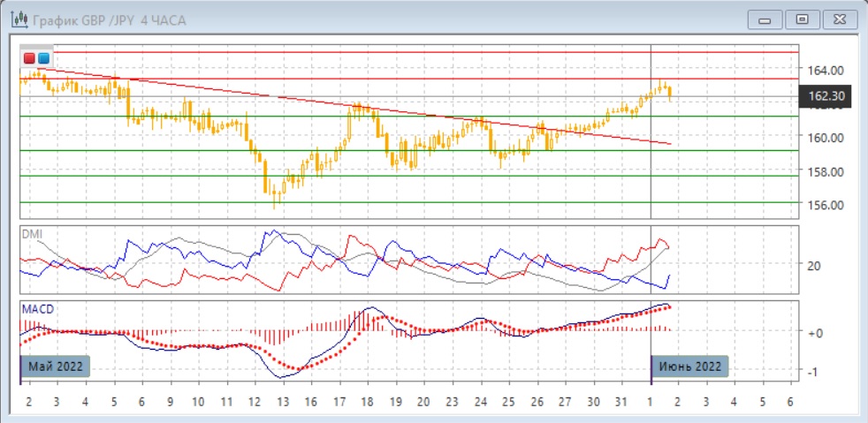Screen dimensions: 868x423
Task: Click the DMI scale value 20
Action: pos(813,266)
